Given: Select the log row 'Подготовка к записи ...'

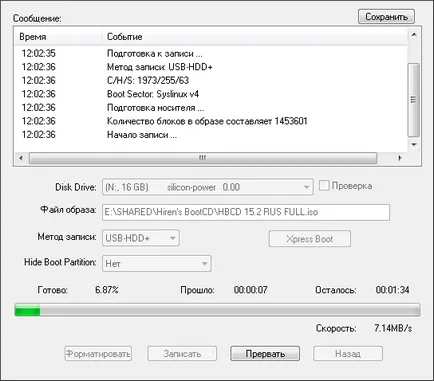Looking at the screenshot, I should pyautogui.click(x=211, y=54).
